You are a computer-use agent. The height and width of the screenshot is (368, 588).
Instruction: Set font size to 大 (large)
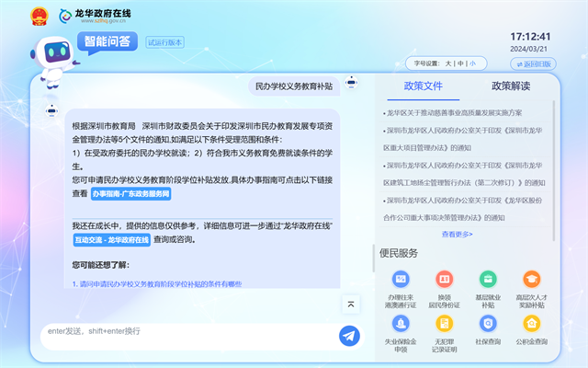click(x=448, y=63)
